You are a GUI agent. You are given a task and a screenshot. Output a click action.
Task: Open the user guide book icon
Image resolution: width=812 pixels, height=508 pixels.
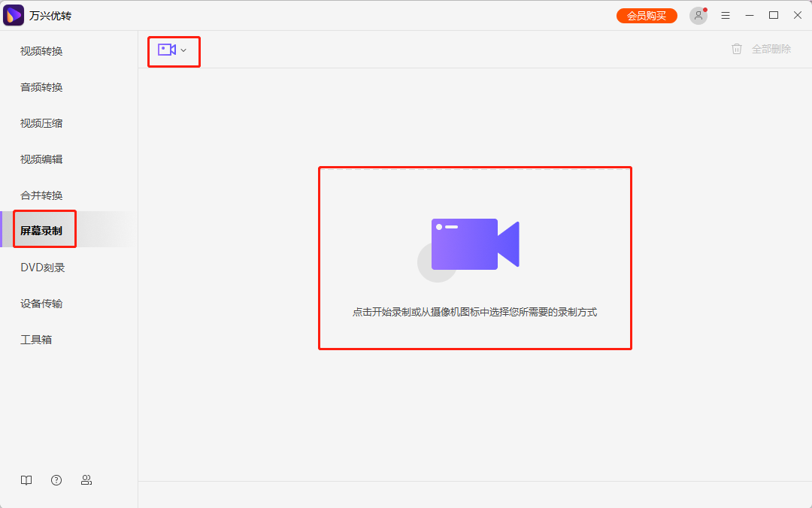[26, 480]
